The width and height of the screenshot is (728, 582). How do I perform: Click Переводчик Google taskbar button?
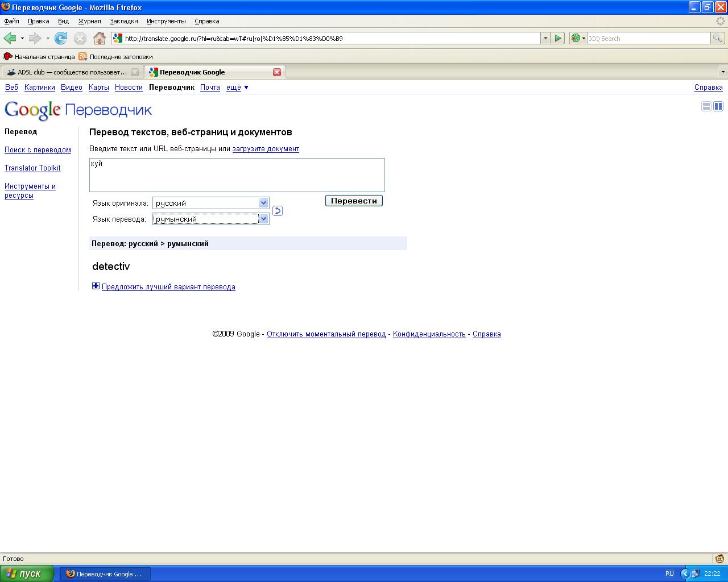(105, 574)
